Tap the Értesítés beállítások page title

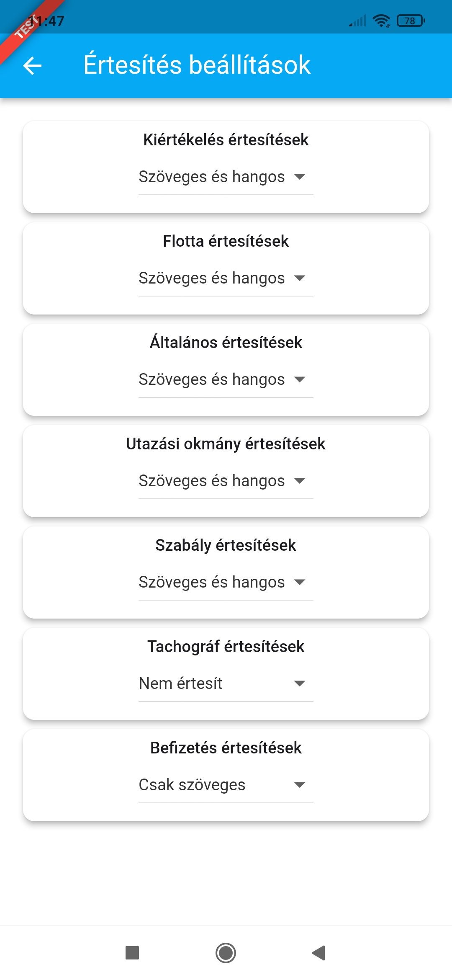(x=197, y=65)
